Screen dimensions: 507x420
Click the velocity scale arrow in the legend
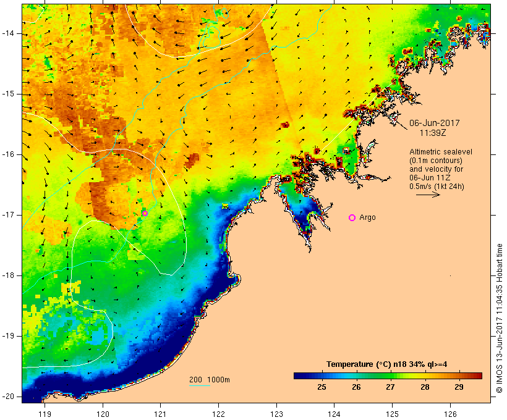(x=428, y=195)
